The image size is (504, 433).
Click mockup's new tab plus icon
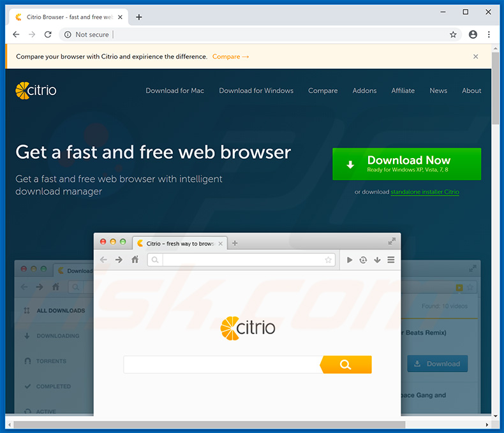[235, 243]
